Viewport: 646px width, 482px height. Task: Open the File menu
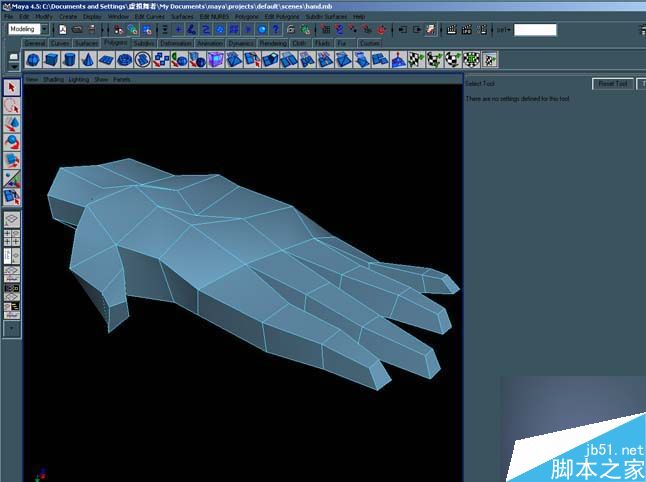click(9, 16)
